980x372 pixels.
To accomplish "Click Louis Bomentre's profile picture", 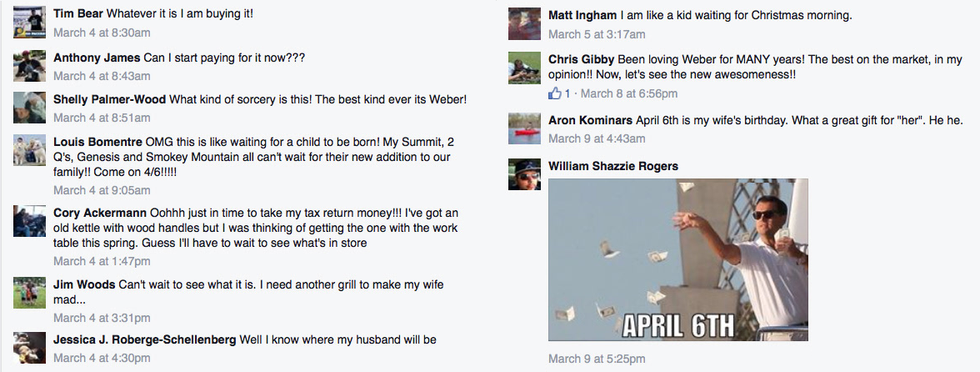I will tap(30, 150).
